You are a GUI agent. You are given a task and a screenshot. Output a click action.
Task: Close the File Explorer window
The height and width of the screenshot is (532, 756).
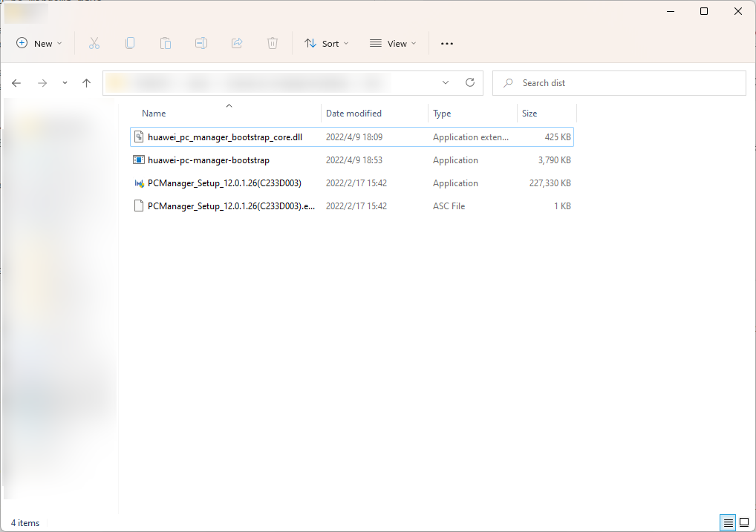737,11
